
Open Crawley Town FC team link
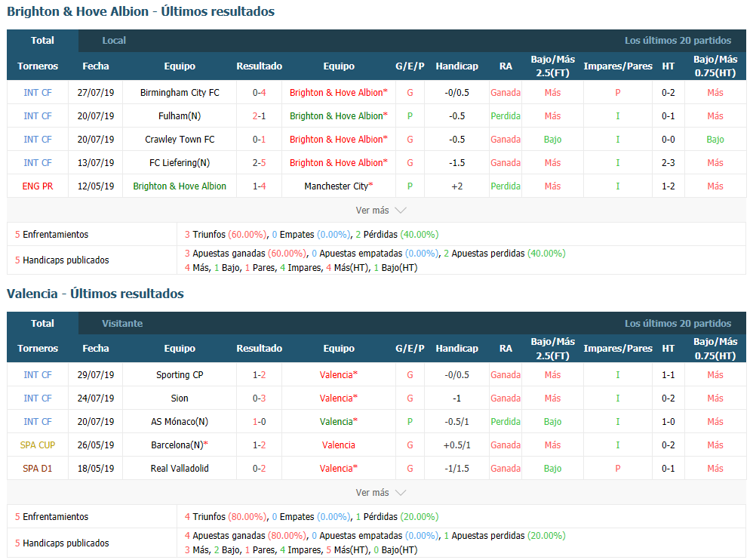pyautogui.click(x=180, y=140)
